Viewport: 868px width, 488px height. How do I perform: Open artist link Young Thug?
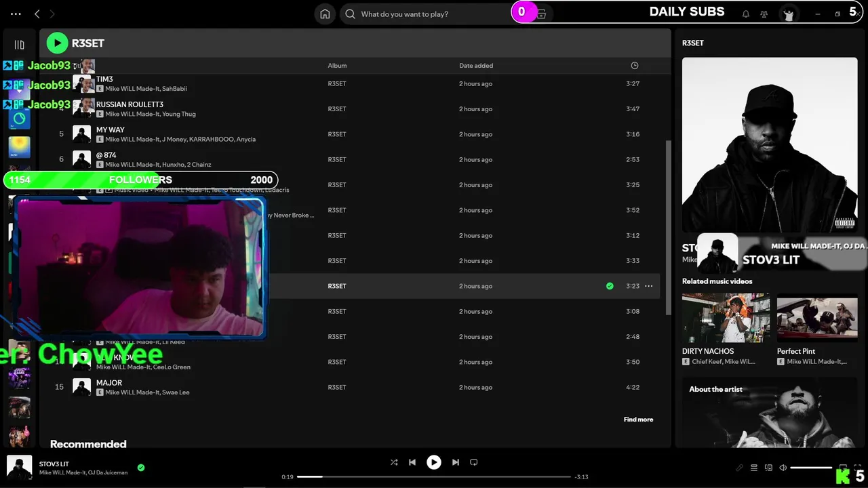179,114
